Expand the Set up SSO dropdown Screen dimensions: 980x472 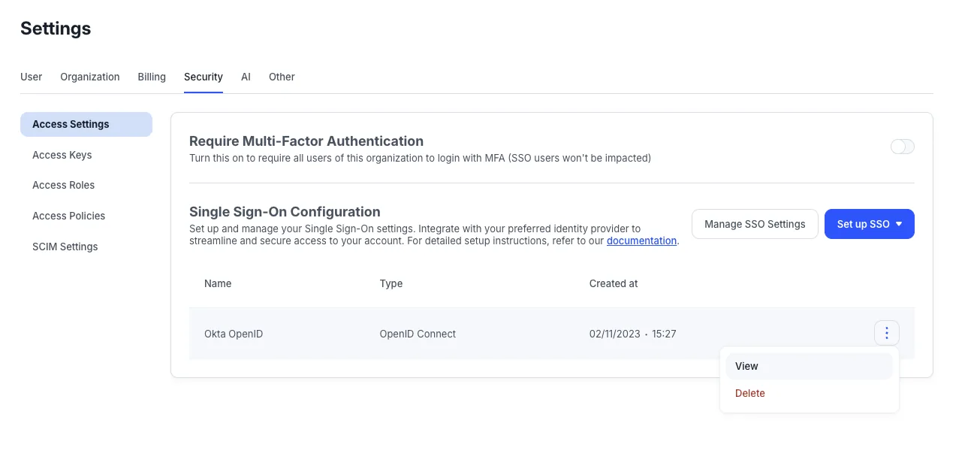pyautogui.click(x=869, y=224)
